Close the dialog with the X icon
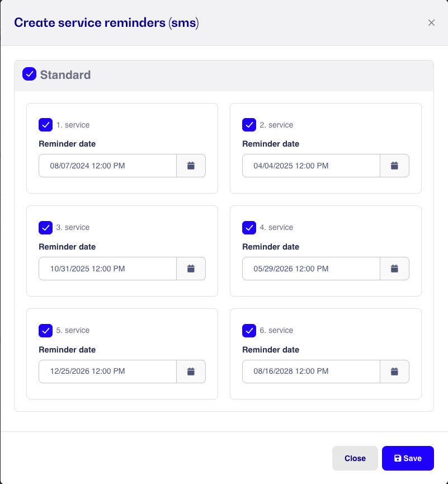Image resolution: width=448 pixels, height=484 pixels. (431, 22)
